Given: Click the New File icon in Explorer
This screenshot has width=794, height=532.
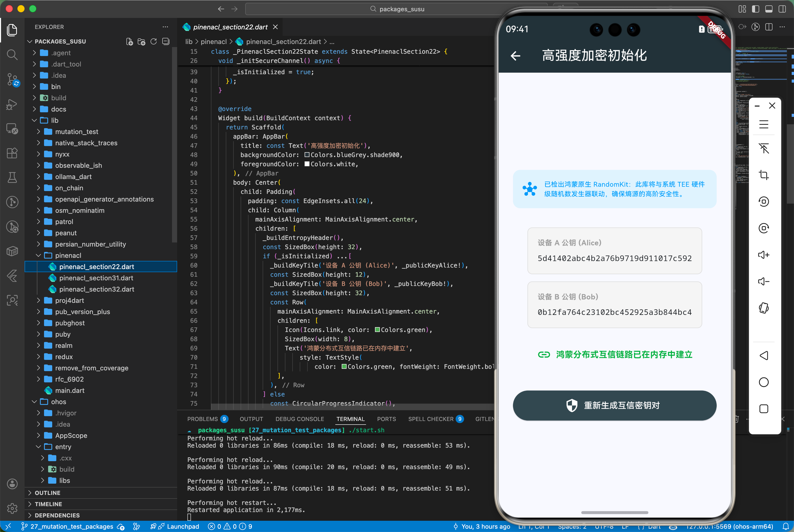Looking at the screenshot, I should [x=129, y=41].
